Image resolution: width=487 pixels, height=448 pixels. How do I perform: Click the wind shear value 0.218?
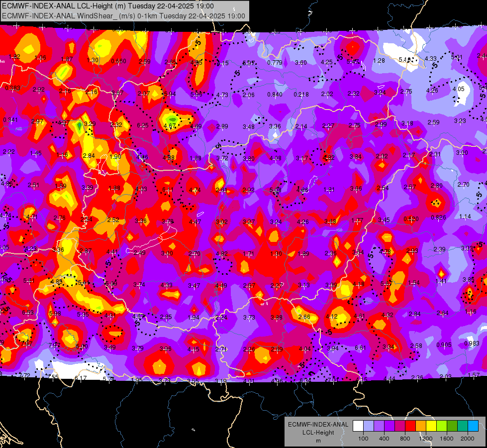[x=301, y=94]
